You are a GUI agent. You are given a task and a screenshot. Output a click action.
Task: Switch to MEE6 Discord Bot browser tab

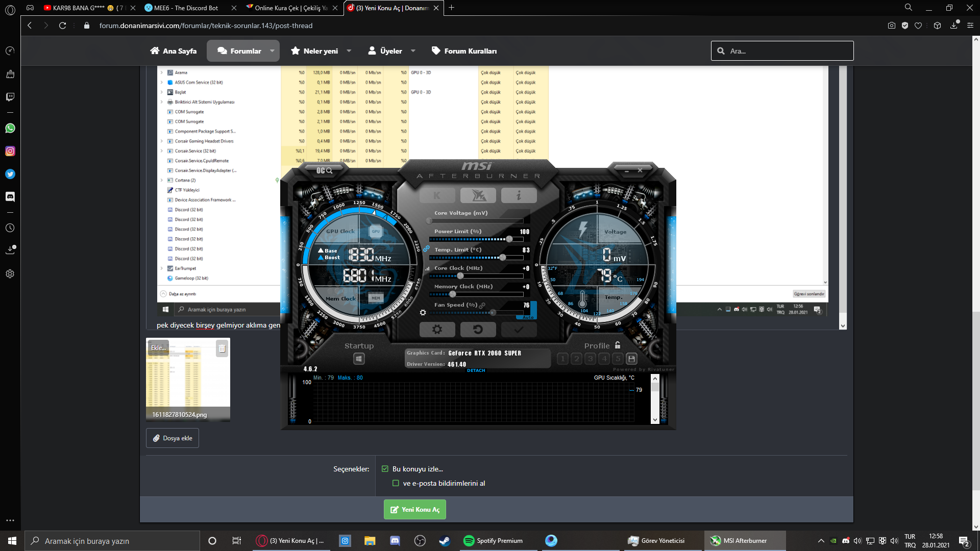pos(186,8)
